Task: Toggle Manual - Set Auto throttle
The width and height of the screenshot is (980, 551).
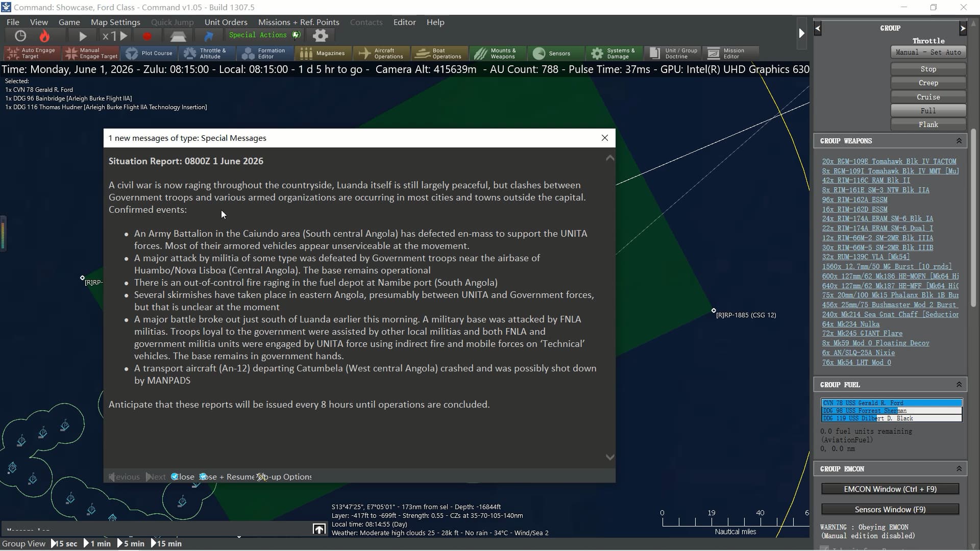Action: 928,52
